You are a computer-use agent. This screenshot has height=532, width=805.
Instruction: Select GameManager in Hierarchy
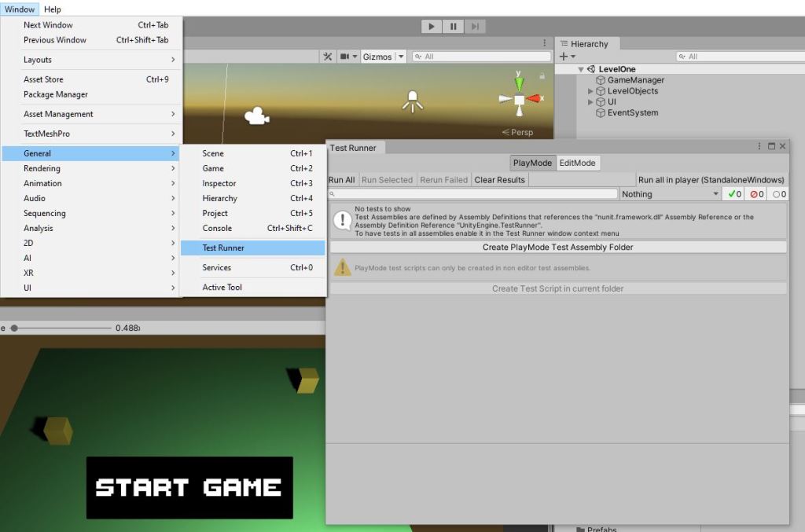click(635, 80)
